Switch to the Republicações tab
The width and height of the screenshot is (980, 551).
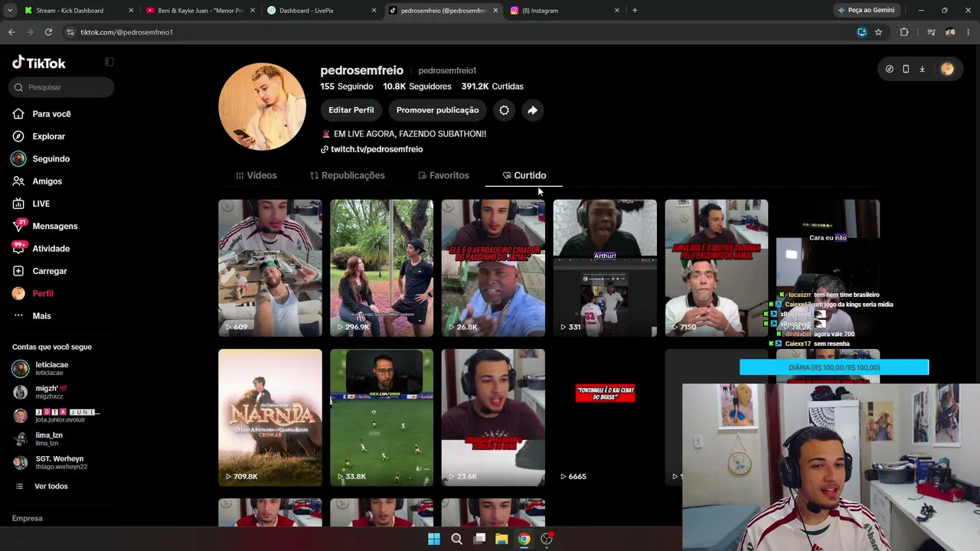tap(347, 175)
